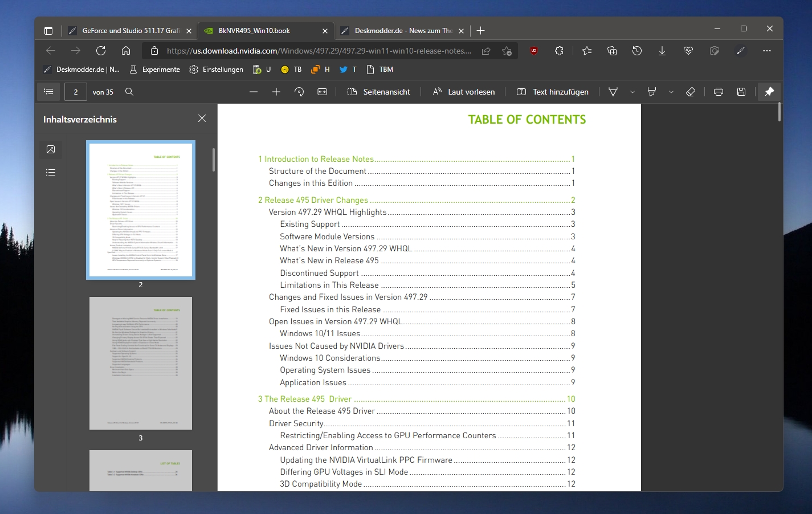The image size is (812, 514).
Task: Click the page number input field
Action: (76, 92)
